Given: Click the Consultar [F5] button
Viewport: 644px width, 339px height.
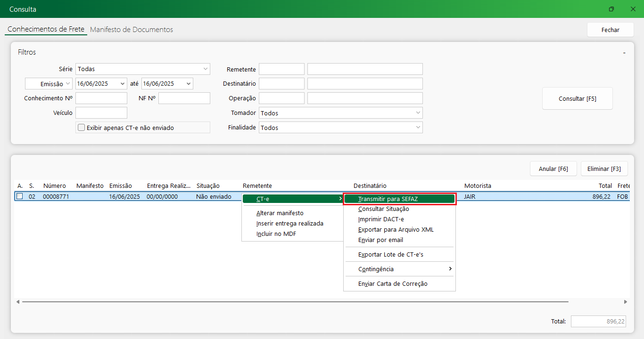Looking at the screenshot, I should (x=578, y=98).
